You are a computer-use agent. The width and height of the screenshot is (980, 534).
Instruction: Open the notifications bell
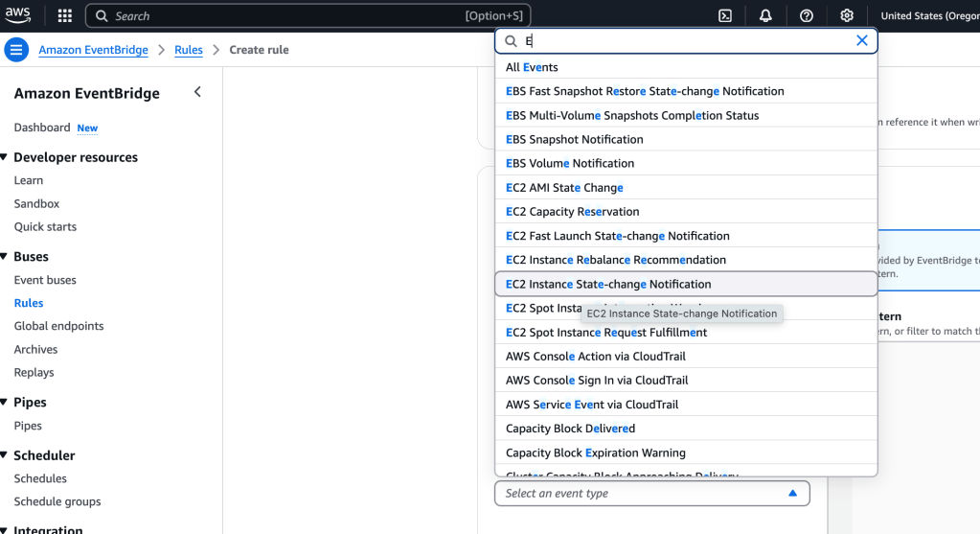coord(765,15)
